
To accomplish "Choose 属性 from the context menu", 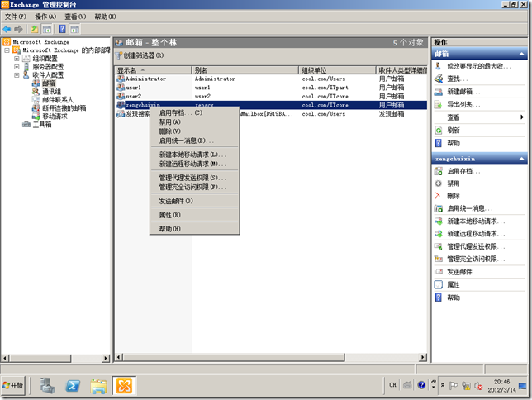I will click(169, 215).
